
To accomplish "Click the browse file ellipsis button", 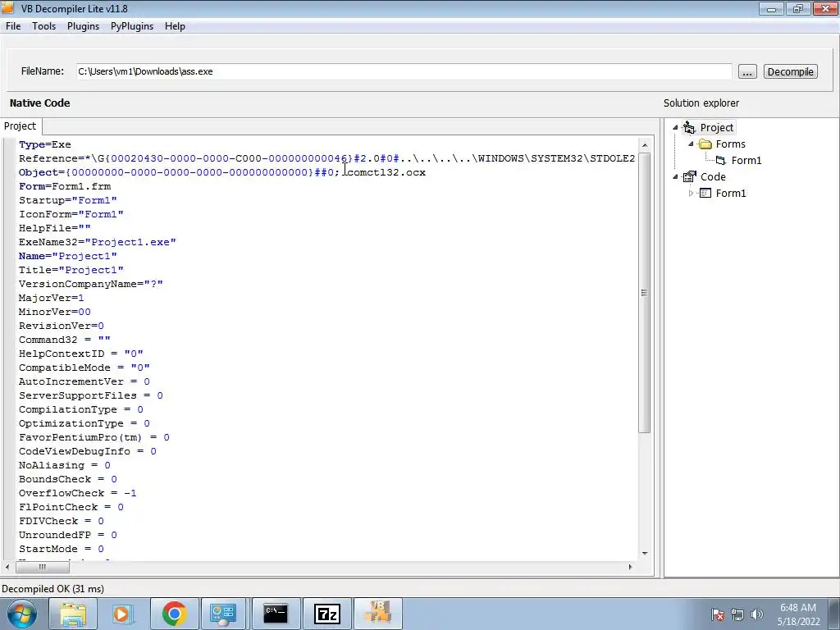I will (747, 72).
